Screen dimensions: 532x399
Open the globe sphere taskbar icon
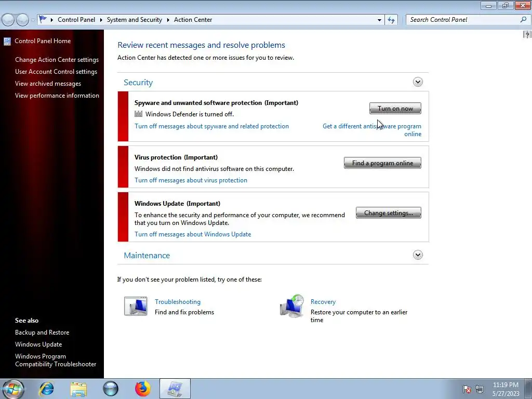tap(111, 389)
